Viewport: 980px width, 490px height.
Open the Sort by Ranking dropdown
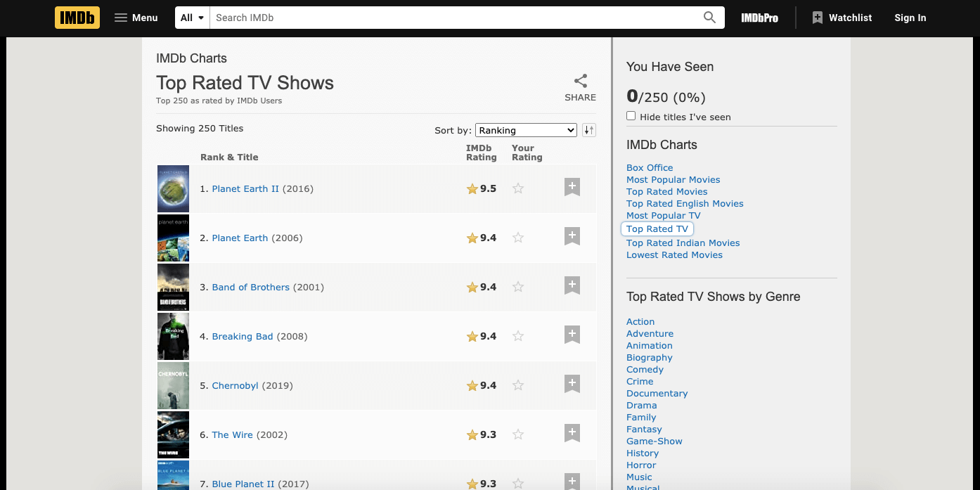526,129
